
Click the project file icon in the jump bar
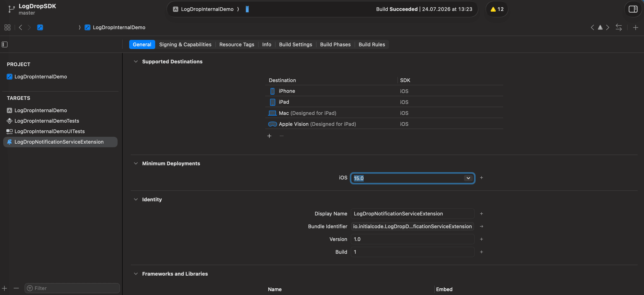(40, 27)
